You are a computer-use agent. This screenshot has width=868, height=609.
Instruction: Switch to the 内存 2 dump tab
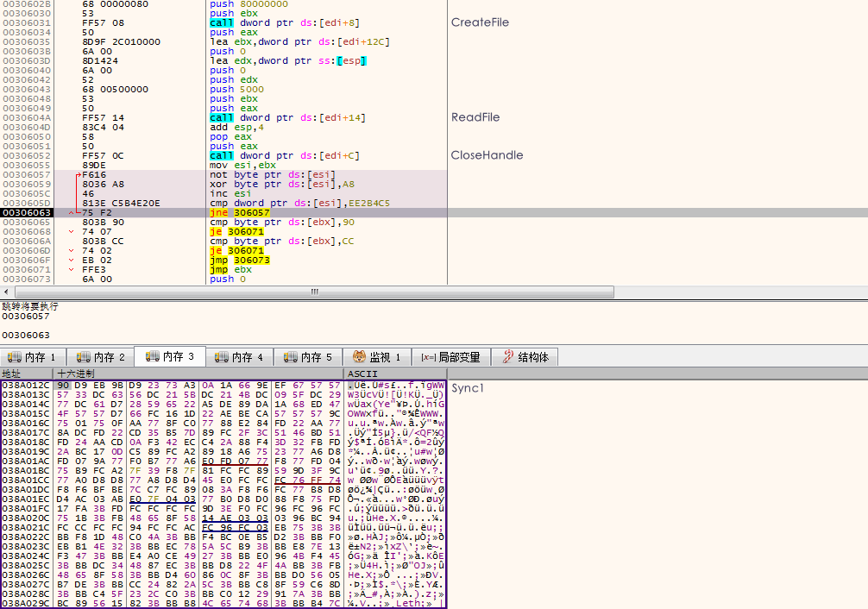[x=101, y=357]
